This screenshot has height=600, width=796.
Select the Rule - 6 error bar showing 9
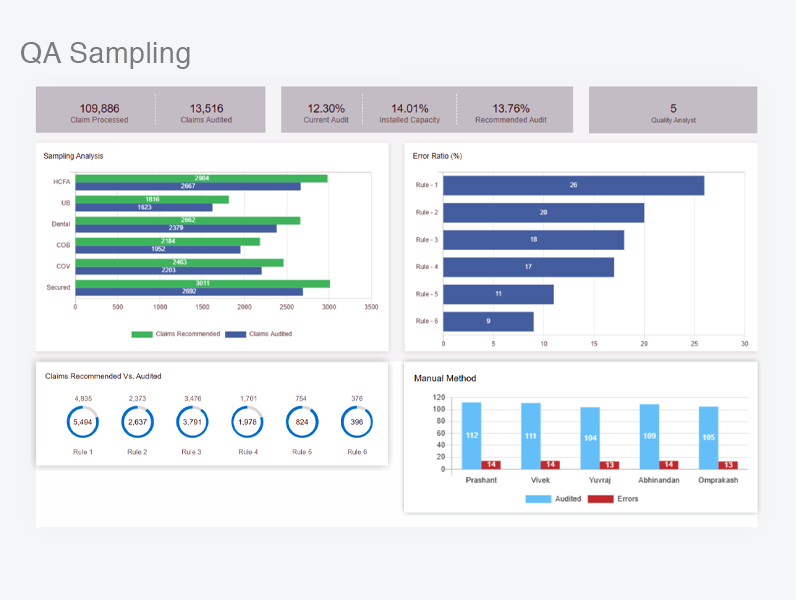(x=488, y=321)
